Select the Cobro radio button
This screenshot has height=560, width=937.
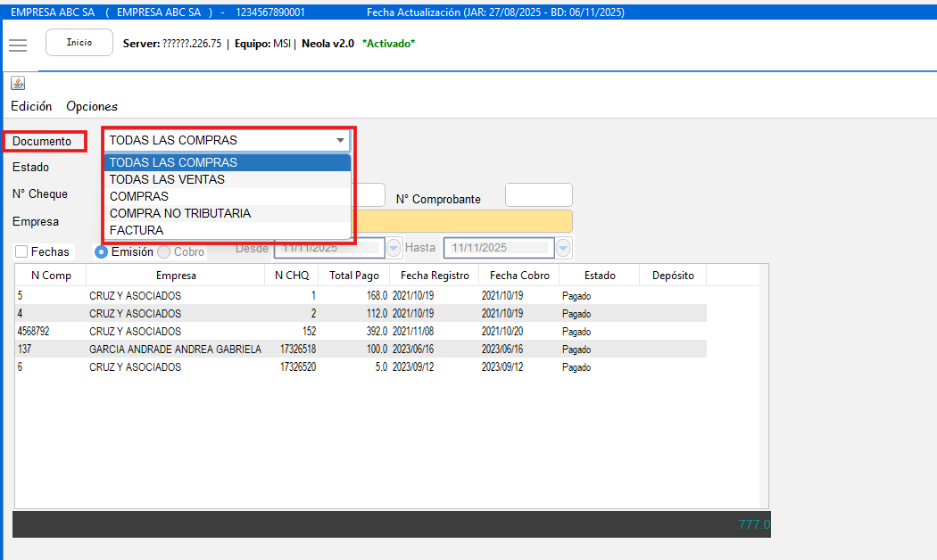tap(164, 252)
